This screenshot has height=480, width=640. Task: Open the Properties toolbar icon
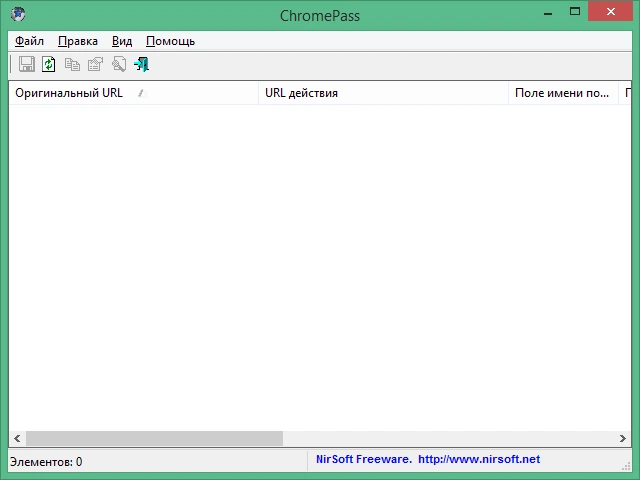click(x=95, y=64)
